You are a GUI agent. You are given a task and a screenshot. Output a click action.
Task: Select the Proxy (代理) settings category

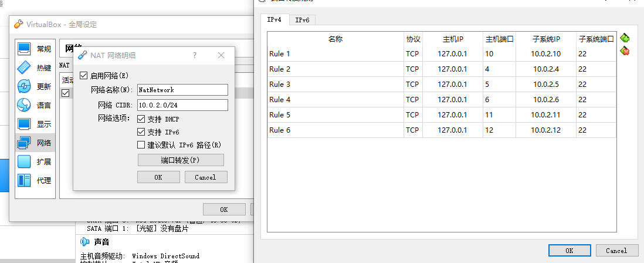pos(35,180)
